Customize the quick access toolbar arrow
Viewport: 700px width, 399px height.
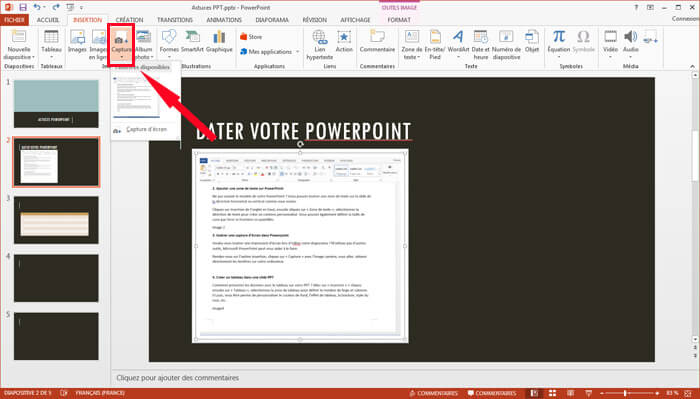tap(81, 8)
